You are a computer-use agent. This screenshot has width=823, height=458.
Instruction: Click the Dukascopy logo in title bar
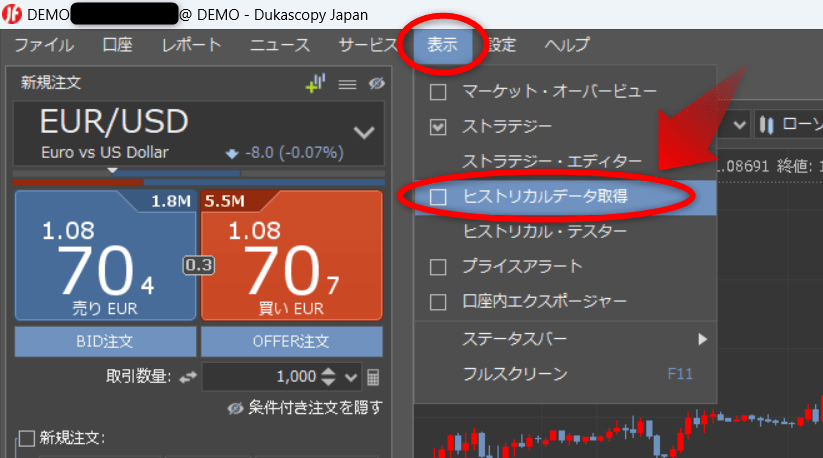(12, 14)
